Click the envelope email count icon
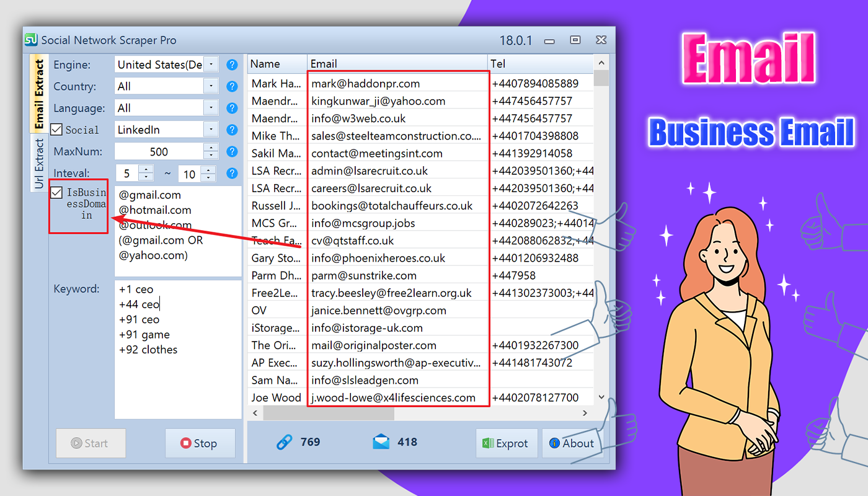 tap(381, 442)
